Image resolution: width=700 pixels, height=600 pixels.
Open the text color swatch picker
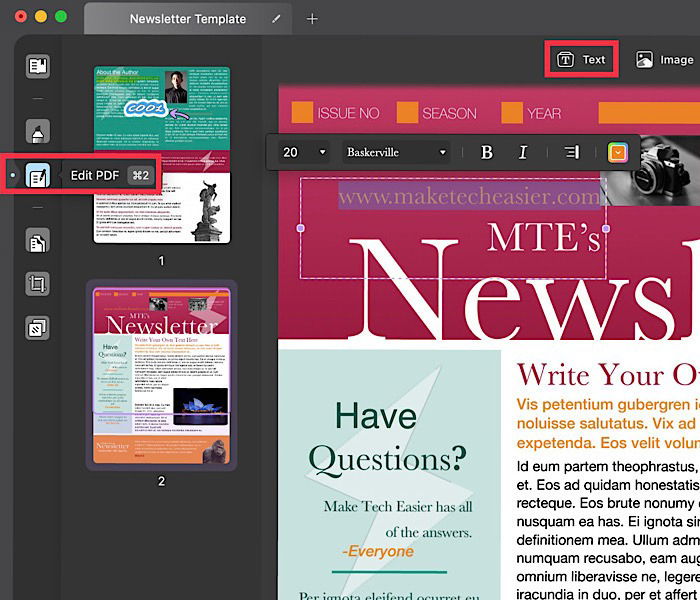pyautogui.click(x=618, y=153)
